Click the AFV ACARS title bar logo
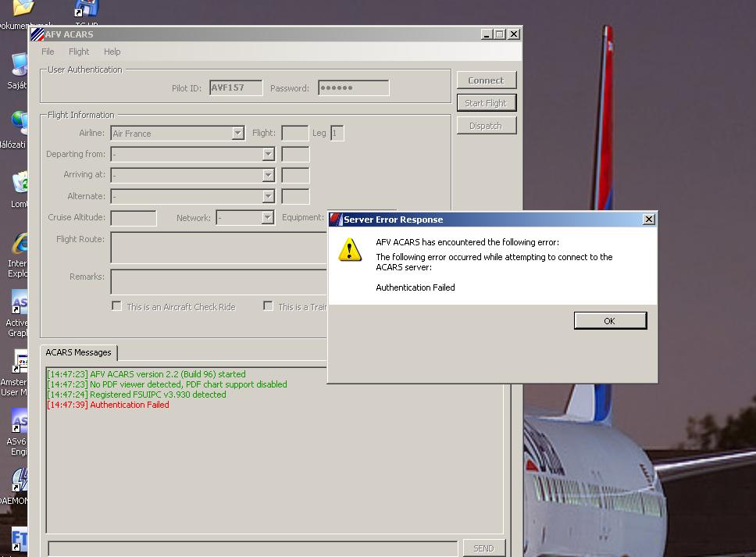 [x=37, y=34]
